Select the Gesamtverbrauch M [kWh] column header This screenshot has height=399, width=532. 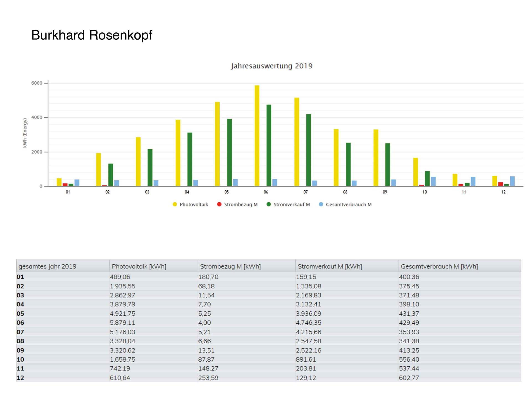coord(439,266)
